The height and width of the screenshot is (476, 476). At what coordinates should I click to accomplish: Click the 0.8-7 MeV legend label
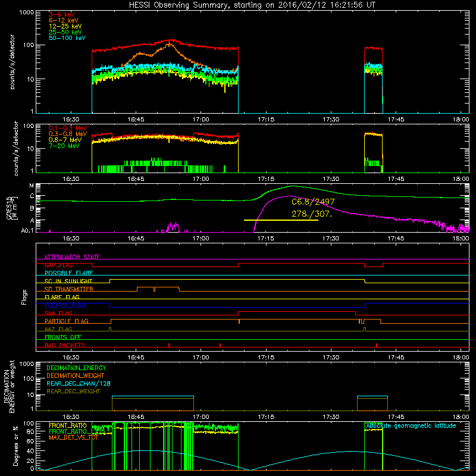coord(65,140)
